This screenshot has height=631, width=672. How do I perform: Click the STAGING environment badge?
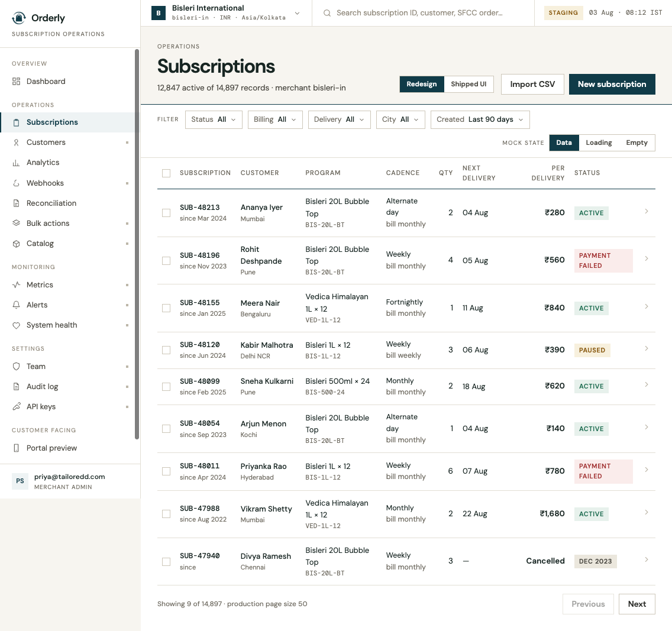[563, 13]
